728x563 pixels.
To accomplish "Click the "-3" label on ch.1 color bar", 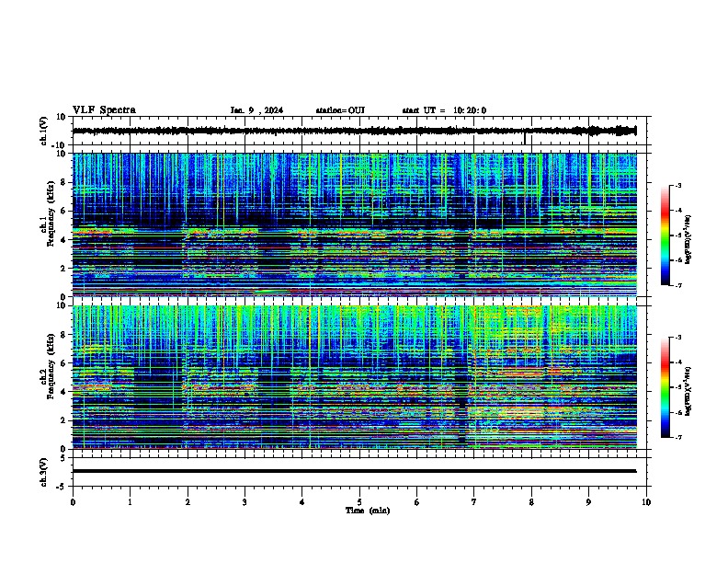I will tap(678, 185).
